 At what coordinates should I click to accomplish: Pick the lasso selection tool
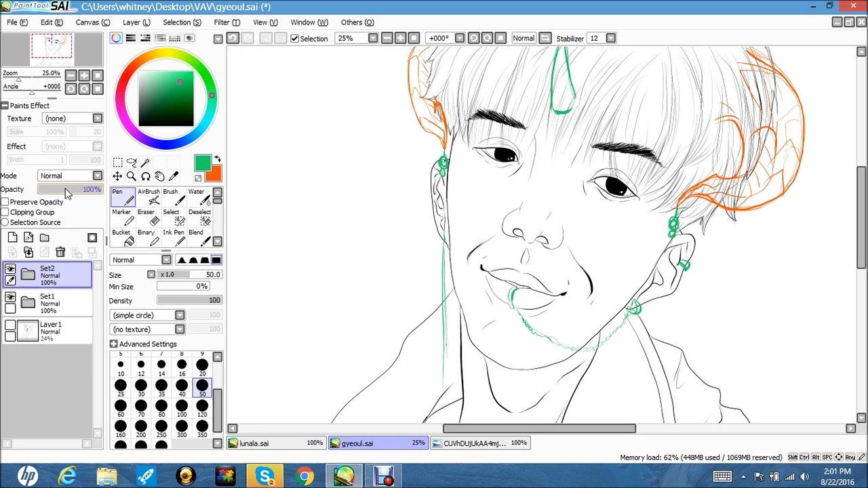(132, 162)
